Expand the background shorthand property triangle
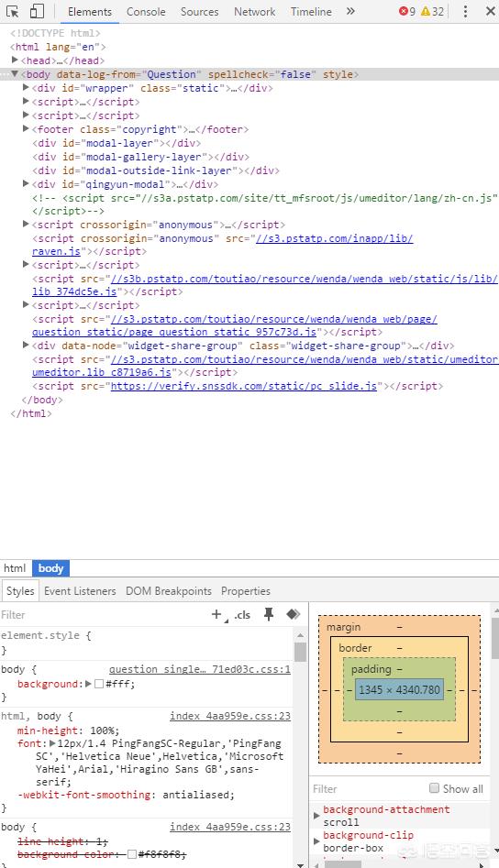 click(88, 684)
